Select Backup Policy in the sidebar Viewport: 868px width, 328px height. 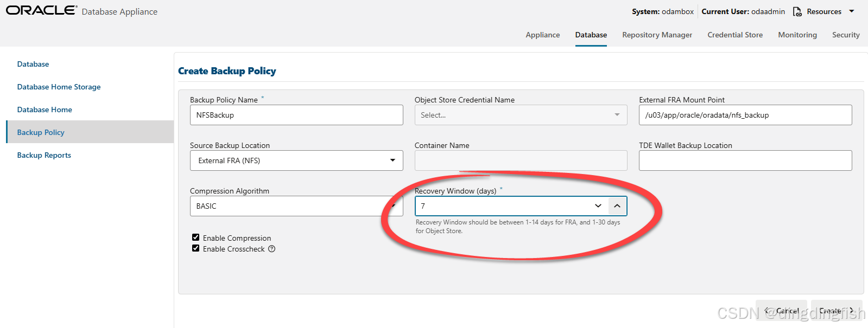point(90,132)
